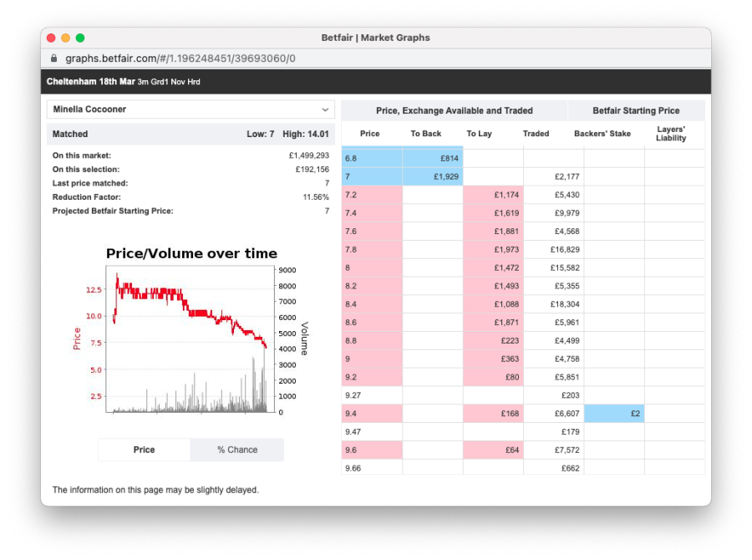This screenshot has width=752, height=560.
Task: Click the 6.8 price cell
Action: [372, 158]
